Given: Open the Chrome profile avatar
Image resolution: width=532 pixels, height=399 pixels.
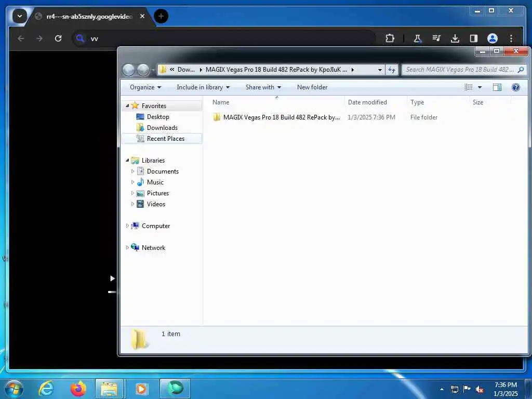Looking at the screenshot, I should pyautogui.click(x=493, y=38).
